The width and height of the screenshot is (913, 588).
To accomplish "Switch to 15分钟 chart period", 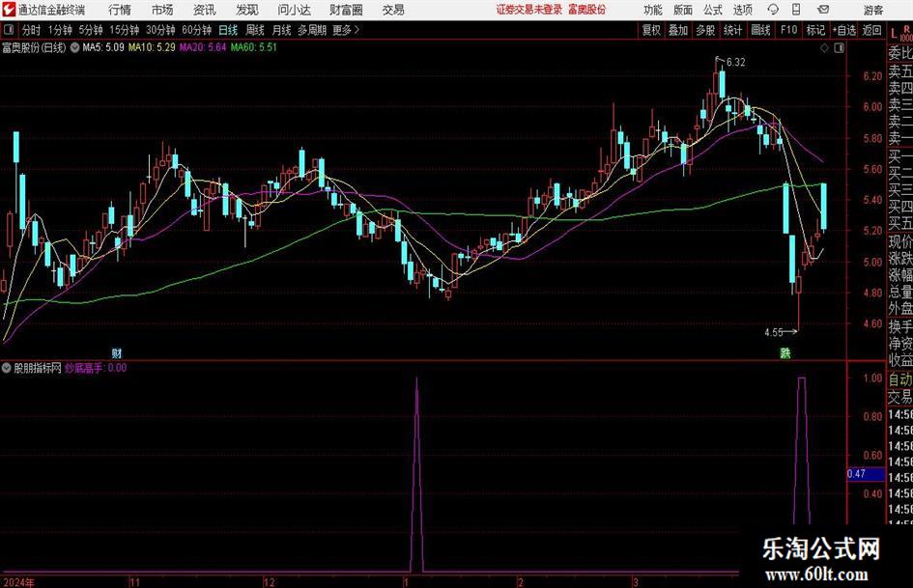I will tap(125, 30).
